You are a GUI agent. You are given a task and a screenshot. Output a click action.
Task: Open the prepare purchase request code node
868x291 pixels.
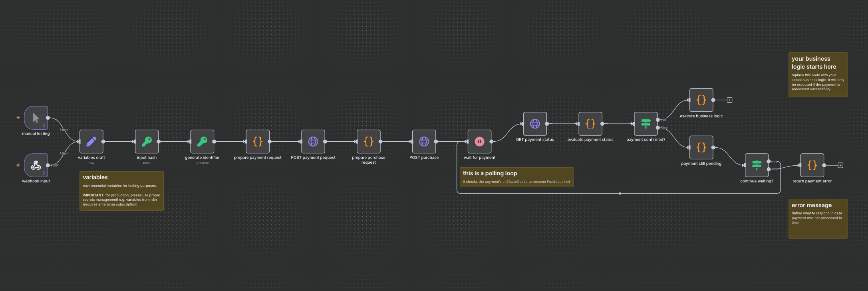coord(369,142)
